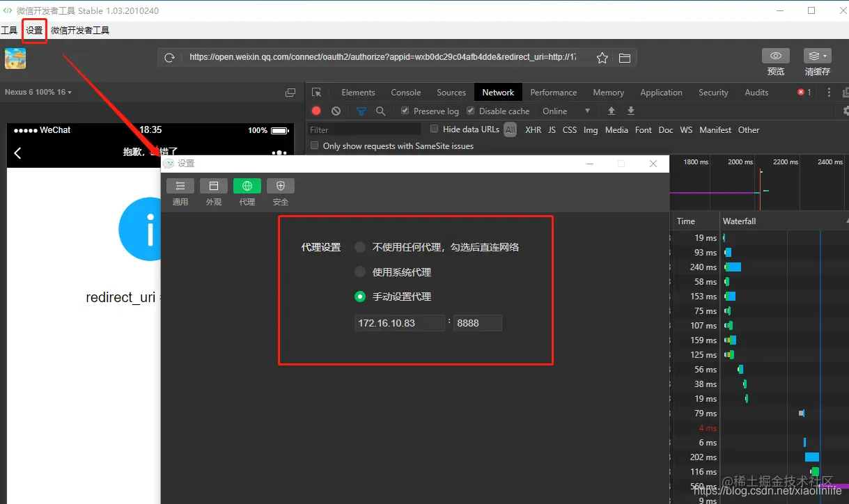Viewport: 849px width, 504px height.
Task: Go back in the WeChat simulator
Action: coord(17,152)
